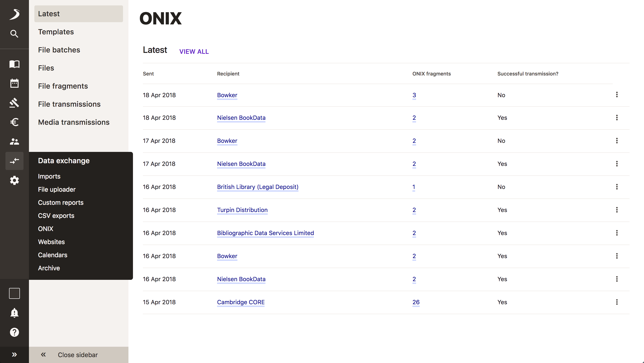
Task: Collapse the sidebar with Close sidebar
Action: 78,354
